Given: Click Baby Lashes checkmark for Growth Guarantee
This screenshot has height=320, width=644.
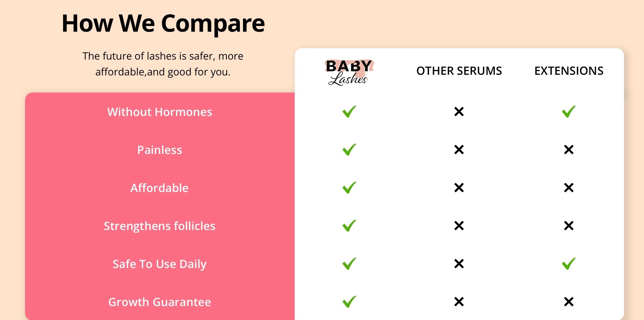Looking at the screenshot, I should (x=349, y=302).
